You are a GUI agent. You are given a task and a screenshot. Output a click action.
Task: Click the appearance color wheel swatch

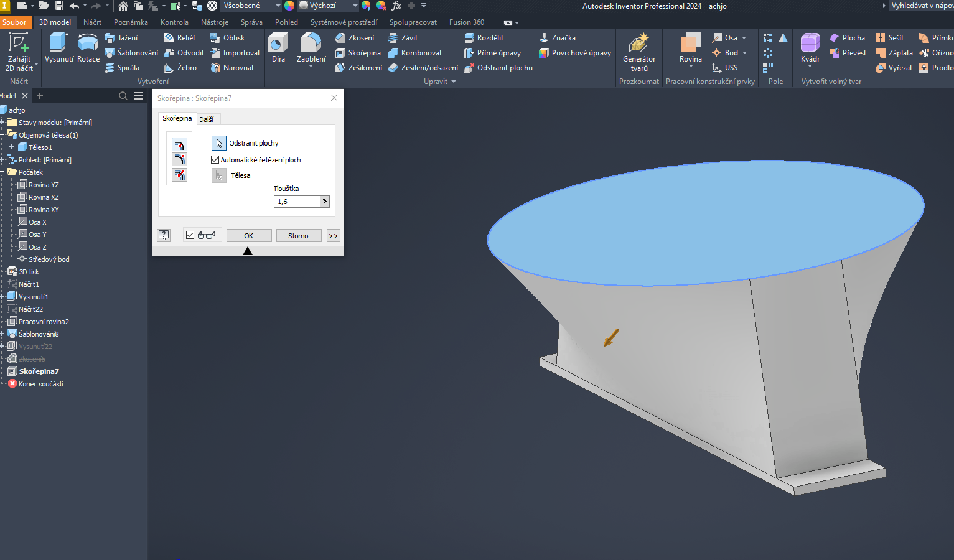(289, 6)
